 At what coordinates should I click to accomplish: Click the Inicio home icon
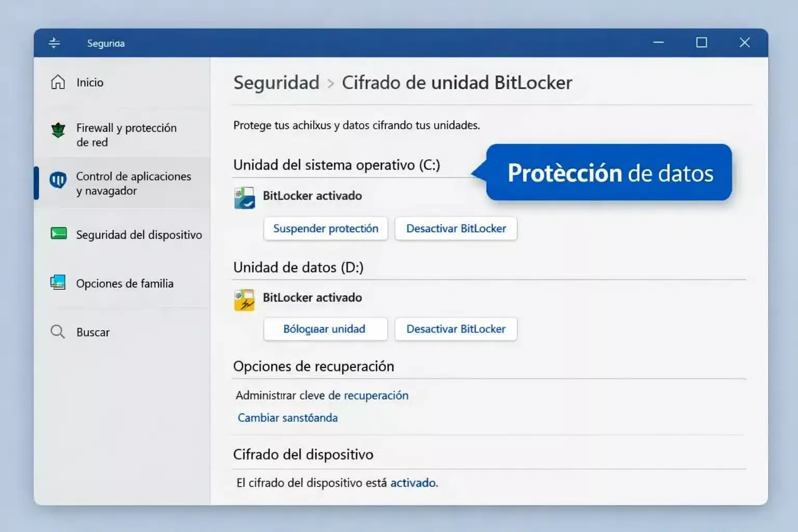pyautogui.click(x=57, y=82)
